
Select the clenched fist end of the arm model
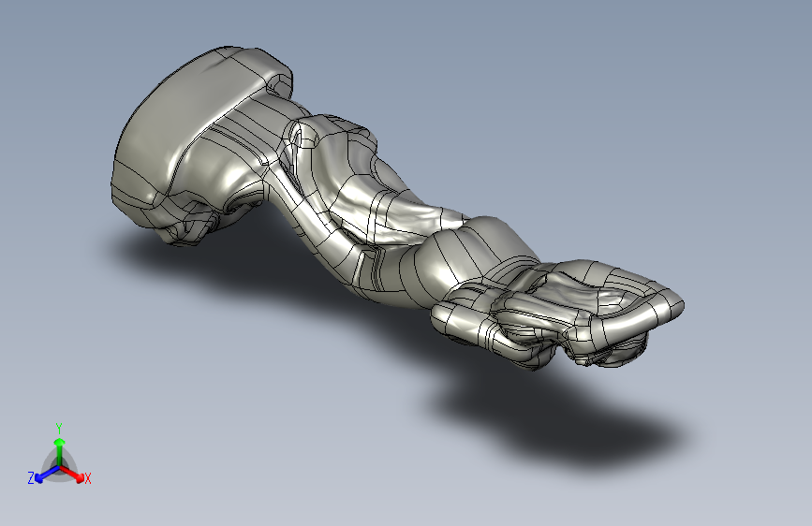pos(559,314)
